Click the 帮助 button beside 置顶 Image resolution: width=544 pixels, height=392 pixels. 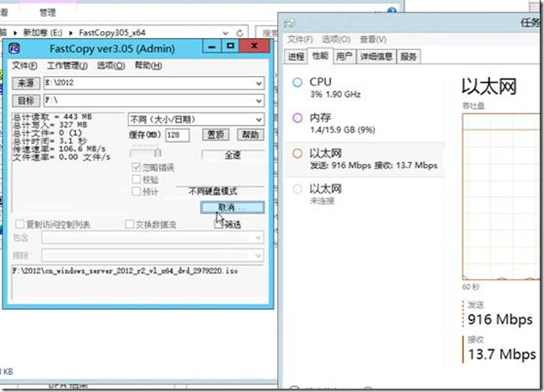pyautogui.click(x=251, y=135)
